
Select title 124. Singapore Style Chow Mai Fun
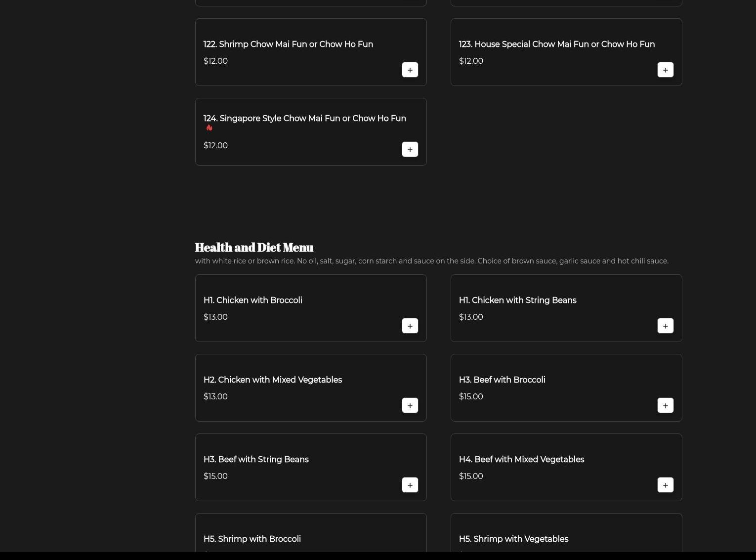[305, 118]
